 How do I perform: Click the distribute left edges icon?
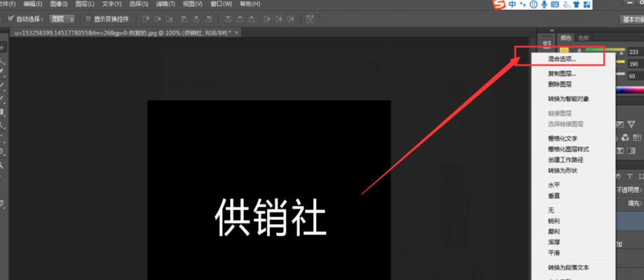point(268,19)
